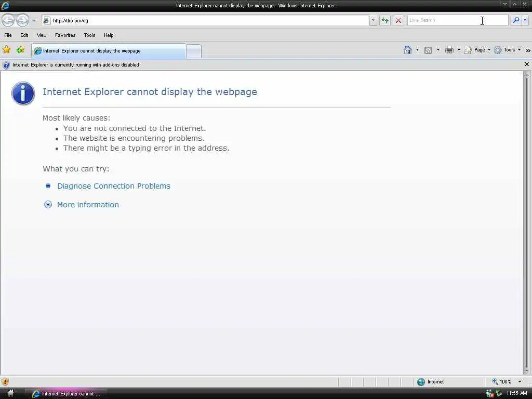
Task: Click the green Refresh button
Action: pos(385,20)
